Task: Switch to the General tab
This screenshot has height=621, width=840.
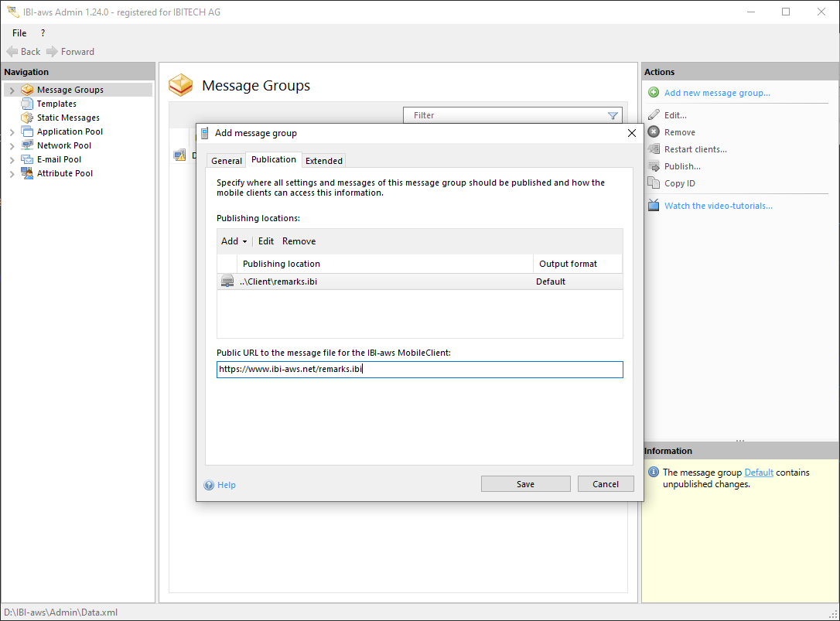Action: pyautogui.click(x=227, y=161)
